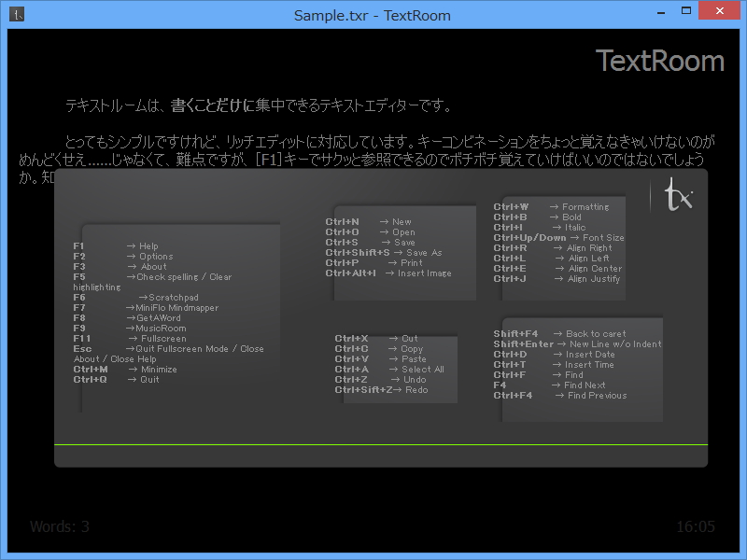Click the 'Shift+Enter → New Line w/o Indent' row

(x=578, y=343)
